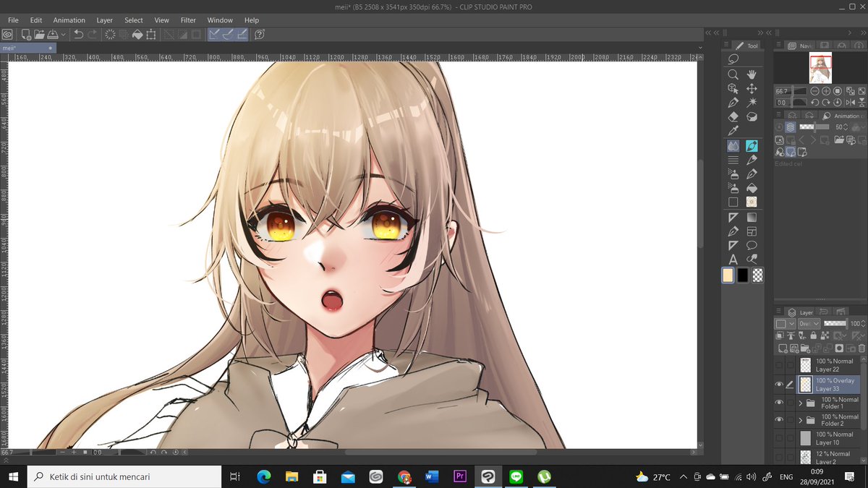The width and height of the screenshot is (868, 488).
Task: Adjust the layer opacity slider
Action: (835, 323)
